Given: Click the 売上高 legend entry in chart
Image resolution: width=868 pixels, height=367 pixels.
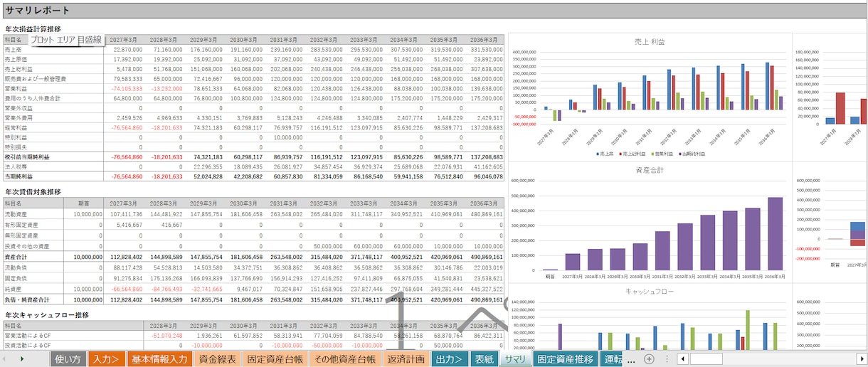Looking at the screenshot, I should [x=605, y=154].
